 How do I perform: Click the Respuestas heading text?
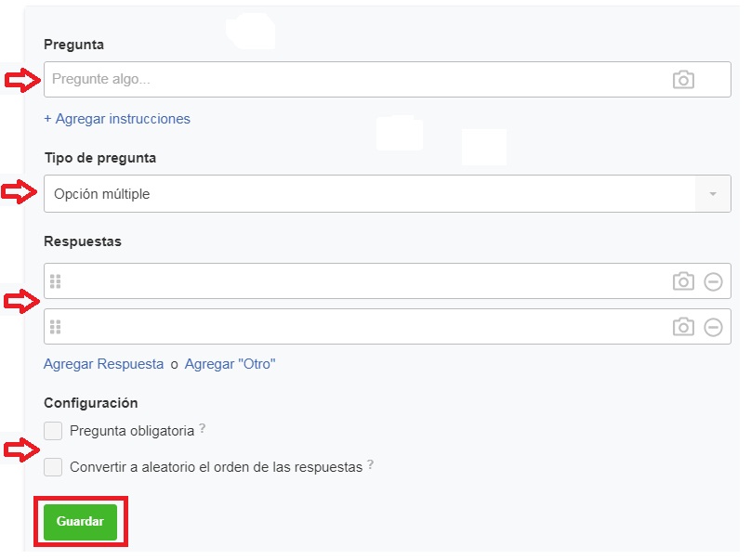83,241
